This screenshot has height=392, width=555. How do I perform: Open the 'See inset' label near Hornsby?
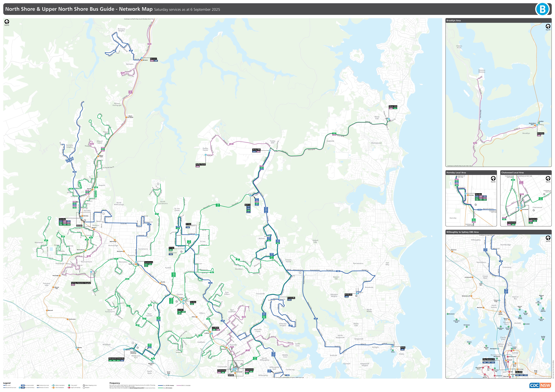[79, 226]
